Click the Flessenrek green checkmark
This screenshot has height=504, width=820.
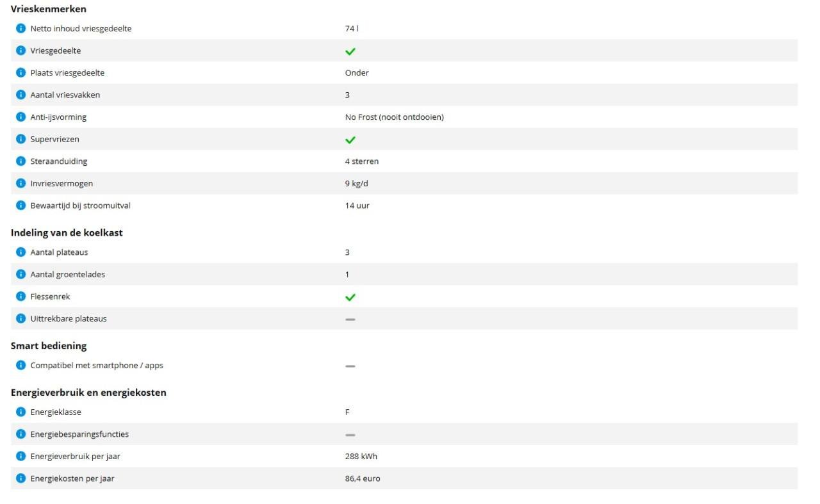[x=350, y=297]
